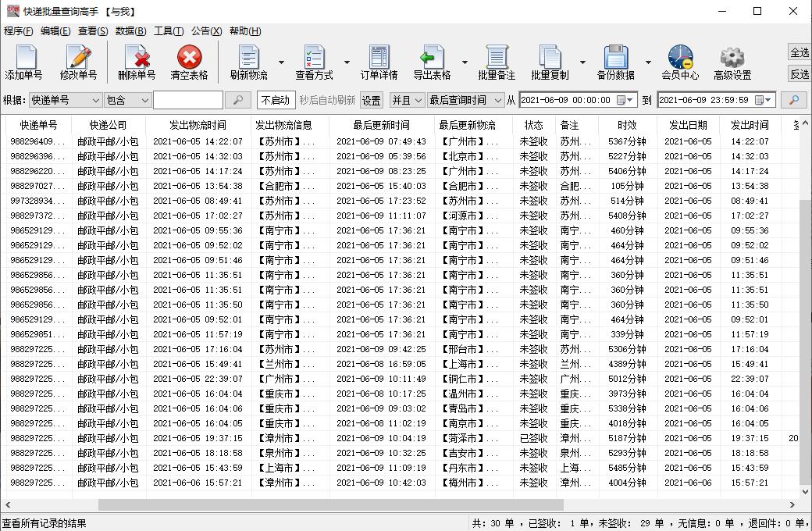Click the keyword search input field
812x531 pixels.
tap(188, 100)
